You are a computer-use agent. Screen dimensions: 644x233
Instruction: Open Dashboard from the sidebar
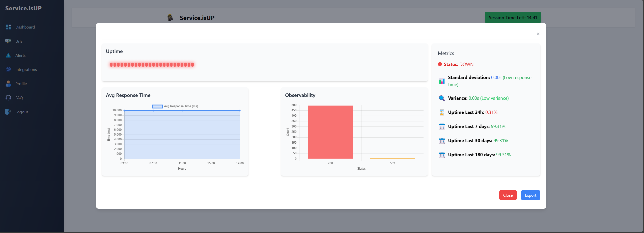[25, 27]
